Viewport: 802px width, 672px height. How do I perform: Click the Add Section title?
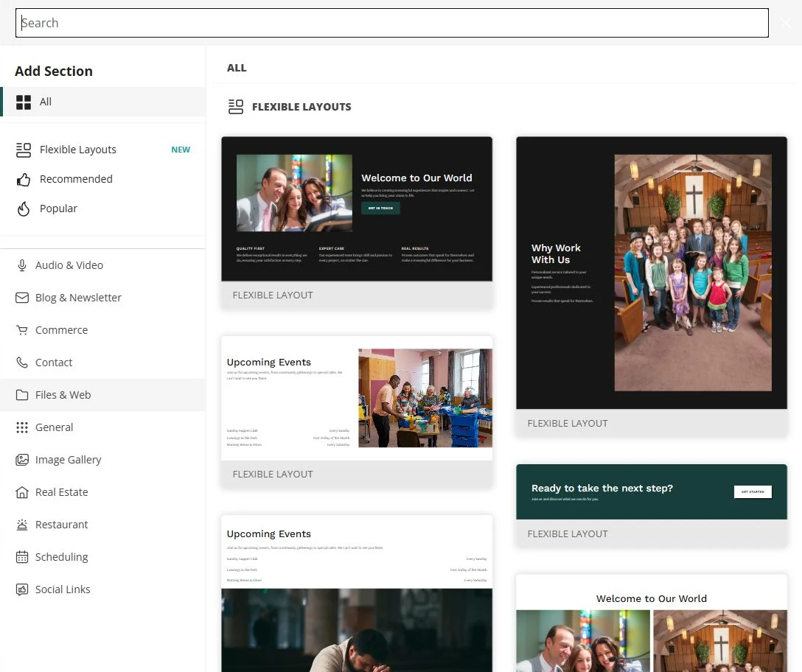(54, 71)
